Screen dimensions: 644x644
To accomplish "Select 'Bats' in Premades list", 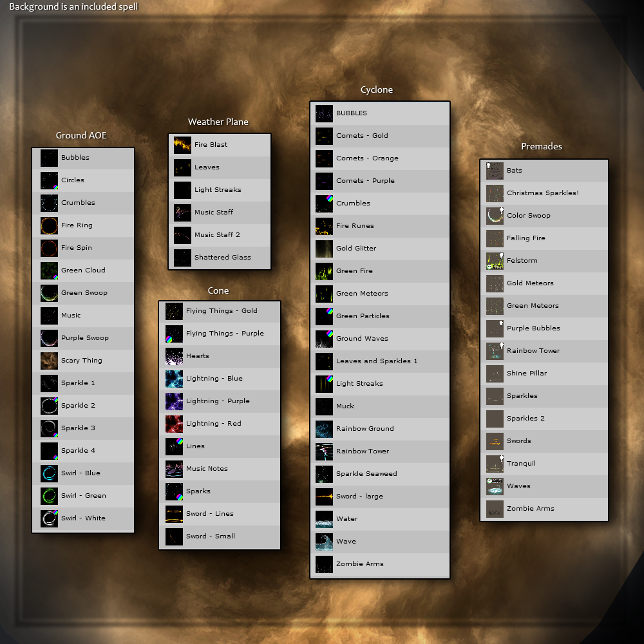I will [544, 171].
